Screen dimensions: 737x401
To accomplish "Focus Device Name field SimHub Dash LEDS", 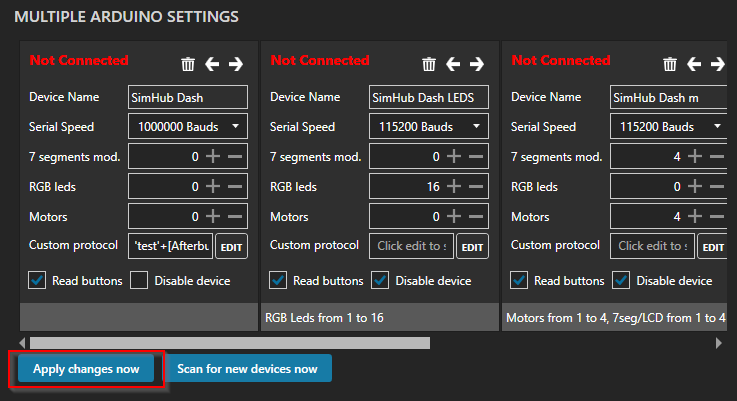I will click(x=429, y=97).
